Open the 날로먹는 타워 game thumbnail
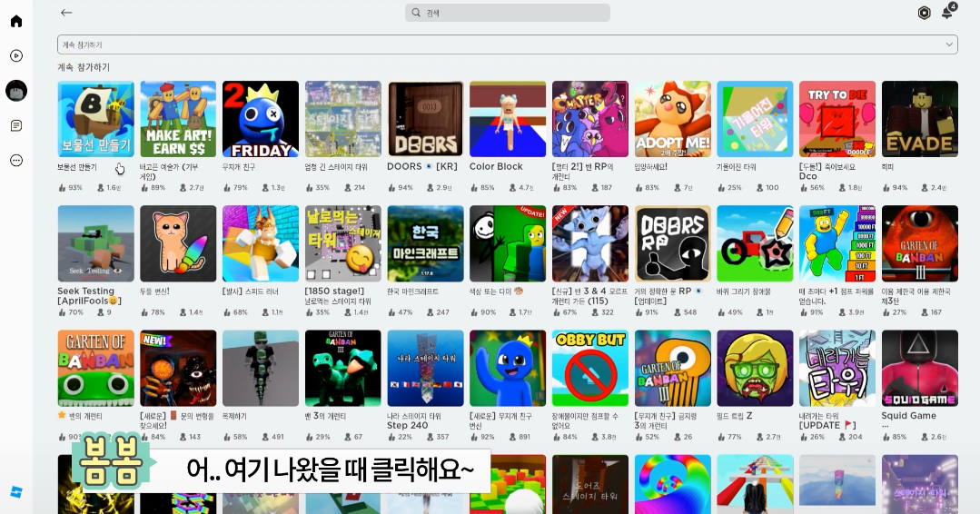This screenshot has height=514, width=980. pyautogui.click(x=343, y=243)
